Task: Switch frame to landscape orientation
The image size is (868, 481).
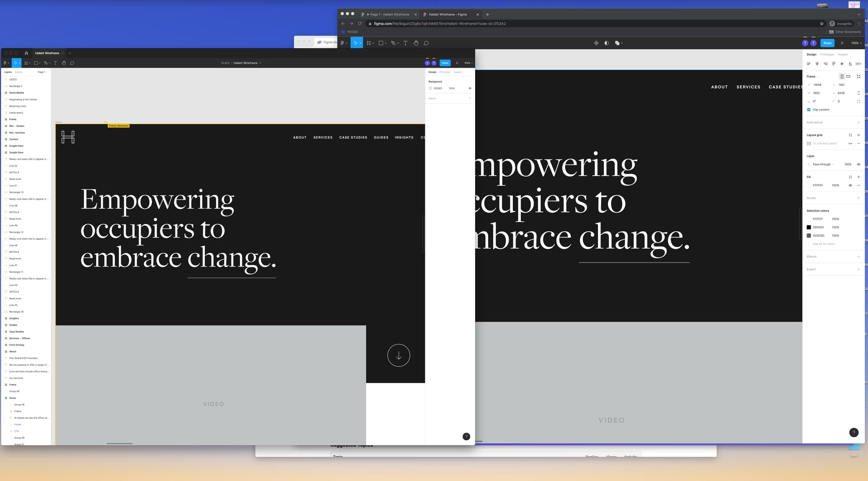Action: (x=849, y=76)
